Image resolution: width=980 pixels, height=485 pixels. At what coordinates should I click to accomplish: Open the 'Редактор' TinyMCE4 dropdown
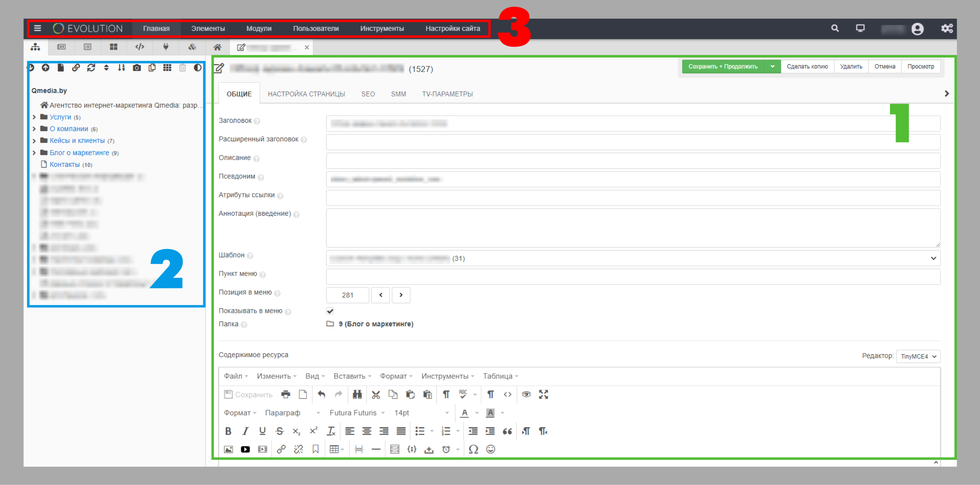tap(918, 356)
